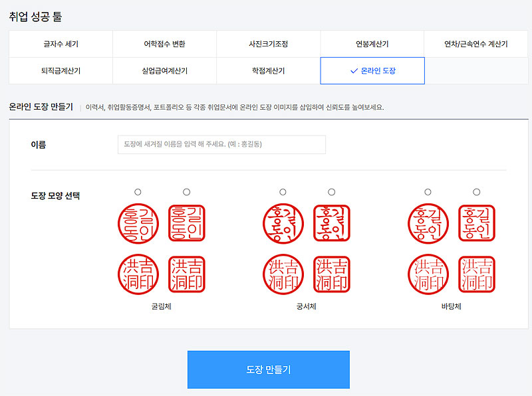The height and width of the screenshot is (396, 532).
Task: Select the right radio button in the 궁서체 group
Action: click(x=332, y=191)
